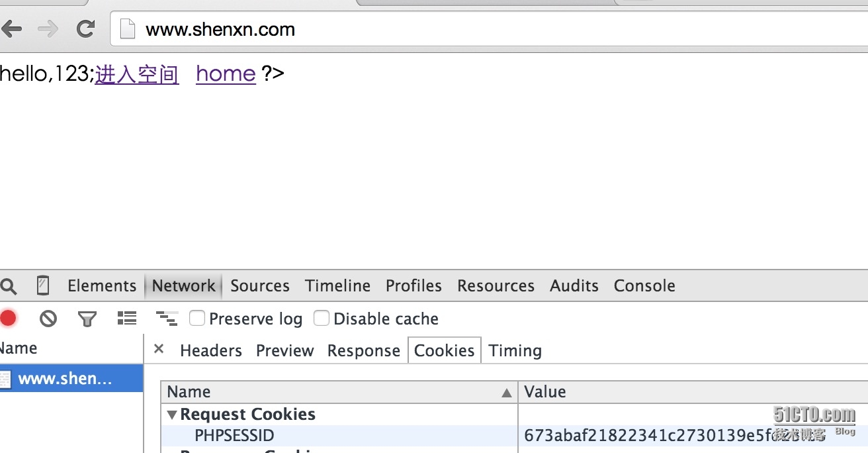Open the Headers detail tab
The height and width of the screenshot is (453, 868).
[211, 350]
